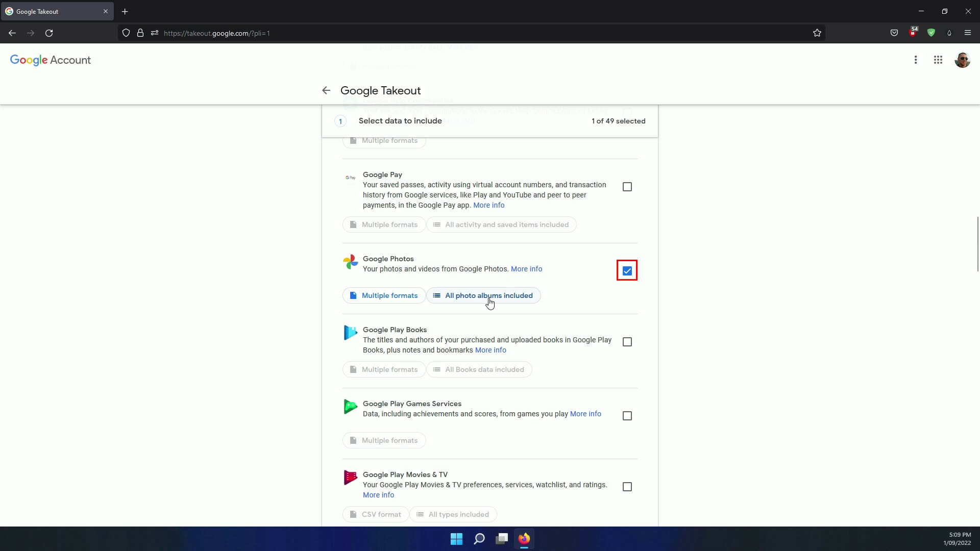Screen dimensions: 980x551
Task: Uncheck the Google Photos selection checkbox
Action: pyautogui.click(x=627, y=270)
